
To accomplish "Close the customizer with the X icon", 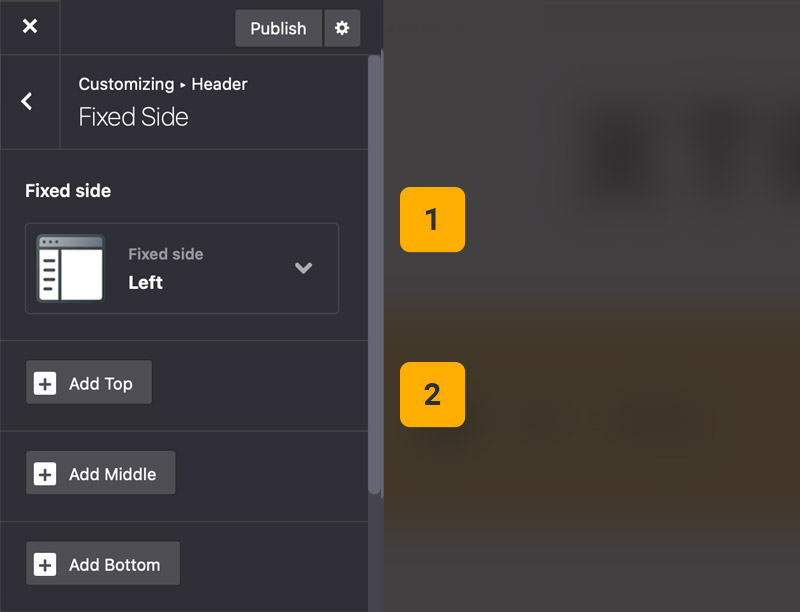I will [x=30, y=26].
